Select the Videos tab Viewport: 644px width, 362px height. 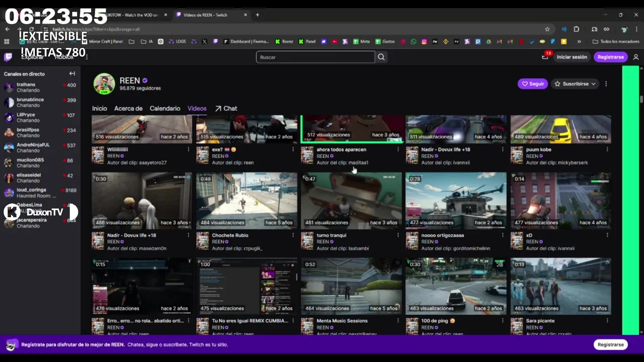pos(197,109)
